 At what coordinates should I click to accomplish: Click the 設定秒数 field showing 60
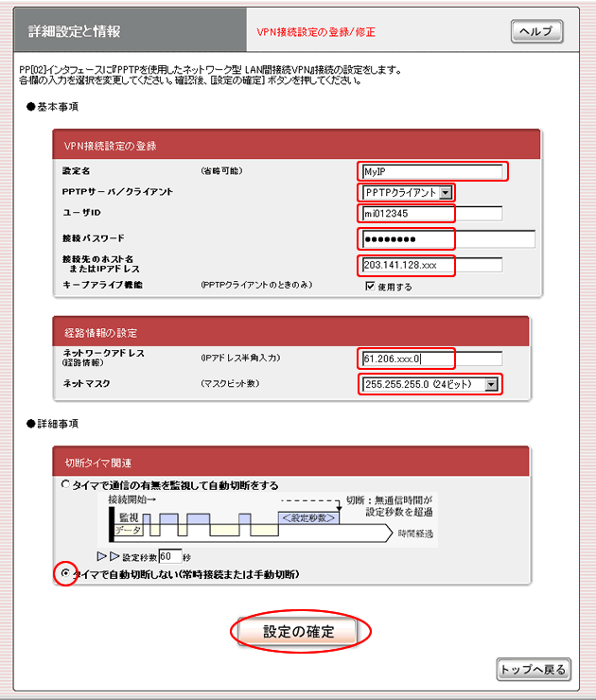point(169,556)
